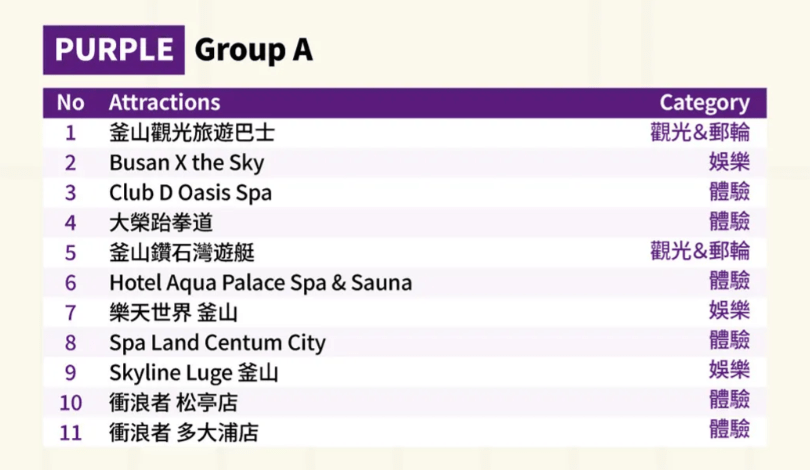Select "Hotel Aqua Palace Spa & Sauna"

click(260, 283)
